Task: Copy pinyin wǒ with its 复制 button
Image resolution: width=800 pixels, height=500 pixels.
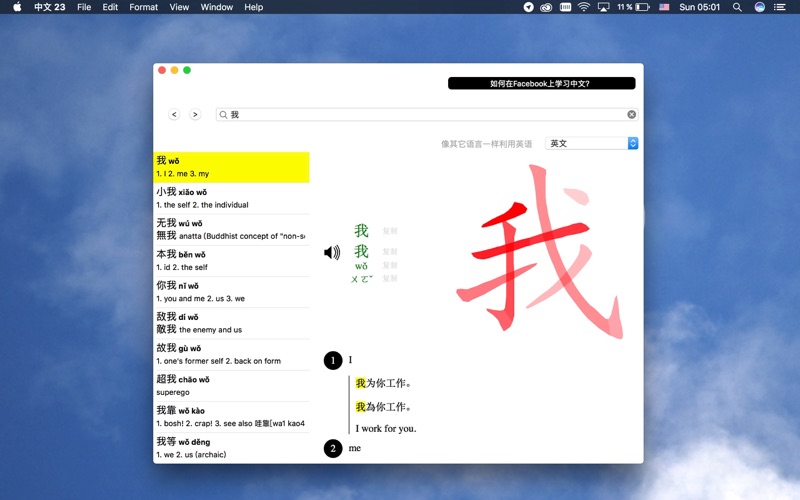Action: click(390, 265)
